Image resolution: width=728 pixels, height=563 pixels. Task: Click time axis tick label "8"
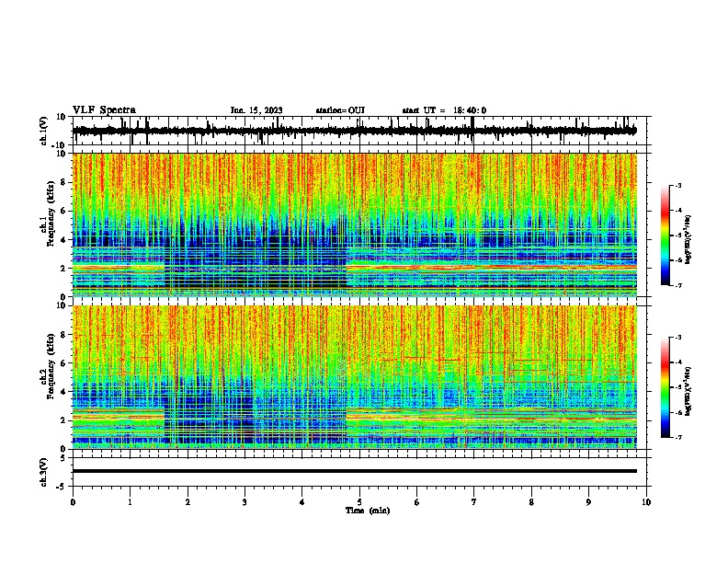click(531, 502)
